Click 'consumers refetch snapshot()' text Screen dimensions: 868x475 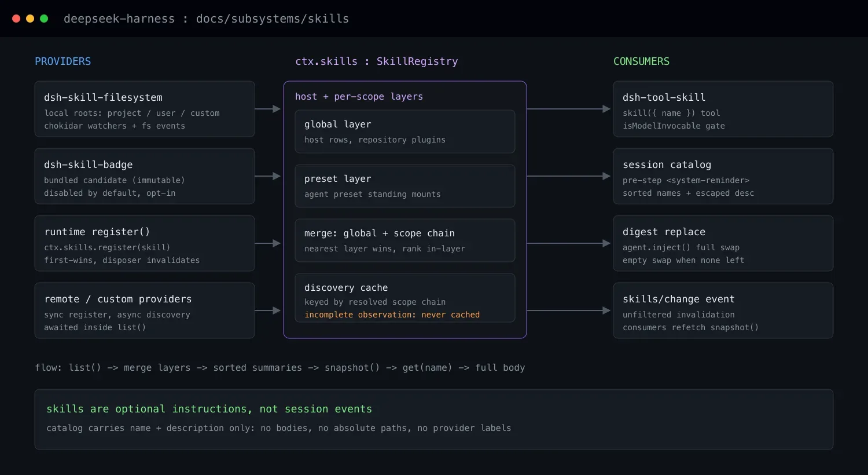click(691, 327)
